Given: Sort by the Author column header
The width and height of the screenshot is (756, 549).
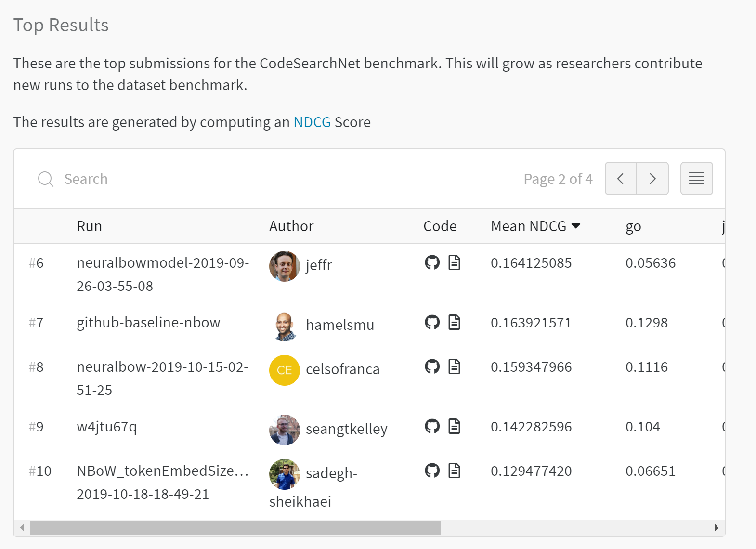Looking at the screenshot, I should pyautogui.click(x=291, y=226).
